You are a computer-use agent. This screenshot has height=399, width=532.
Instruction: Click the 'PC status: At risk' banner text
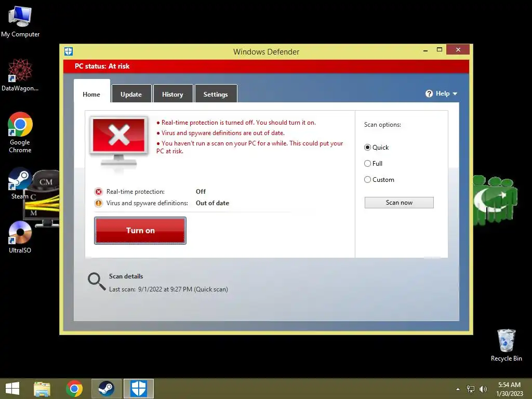(x=102, y=66)
